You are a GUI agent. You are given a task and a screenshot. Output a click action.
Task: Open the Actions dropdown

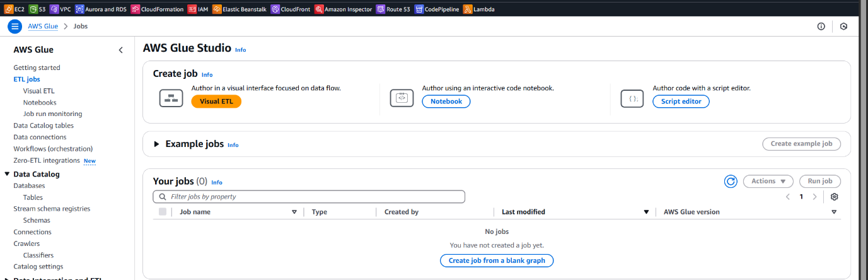pyautogui.click(x=768, y=181)
